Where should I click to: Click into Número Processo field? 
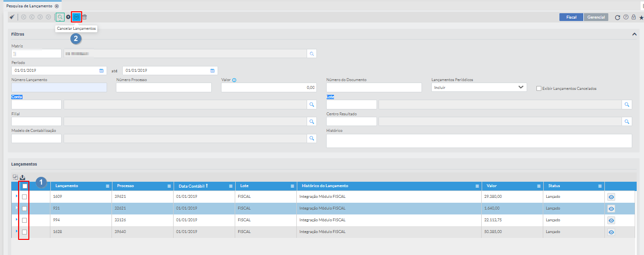[164, 87]
